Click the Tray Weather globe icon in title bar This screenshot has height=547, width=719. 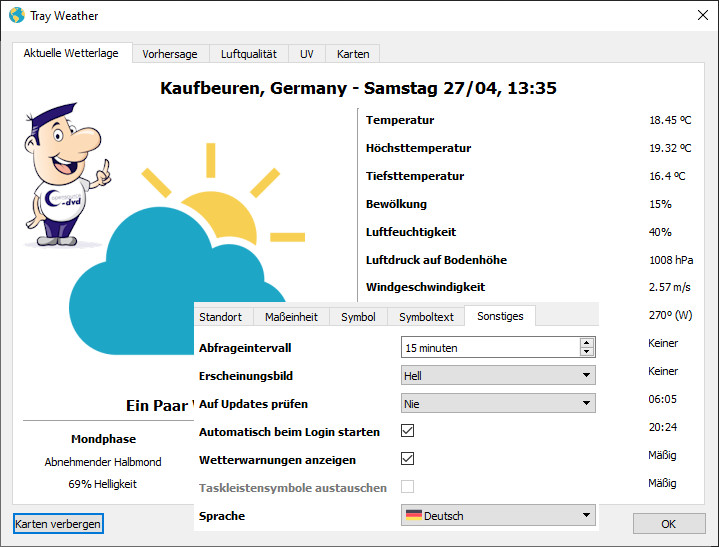(x=16, y=16)
